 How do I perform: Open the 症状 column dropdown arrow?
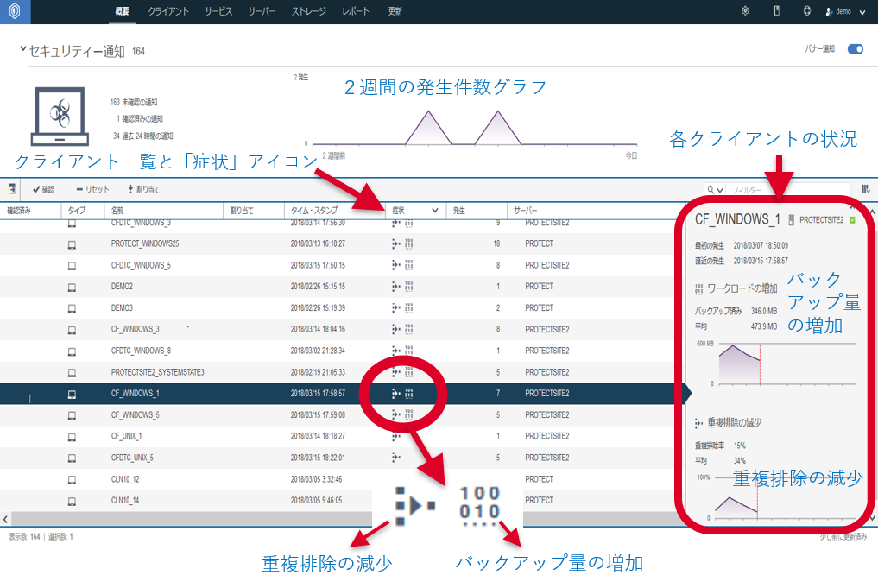(434, 210)
